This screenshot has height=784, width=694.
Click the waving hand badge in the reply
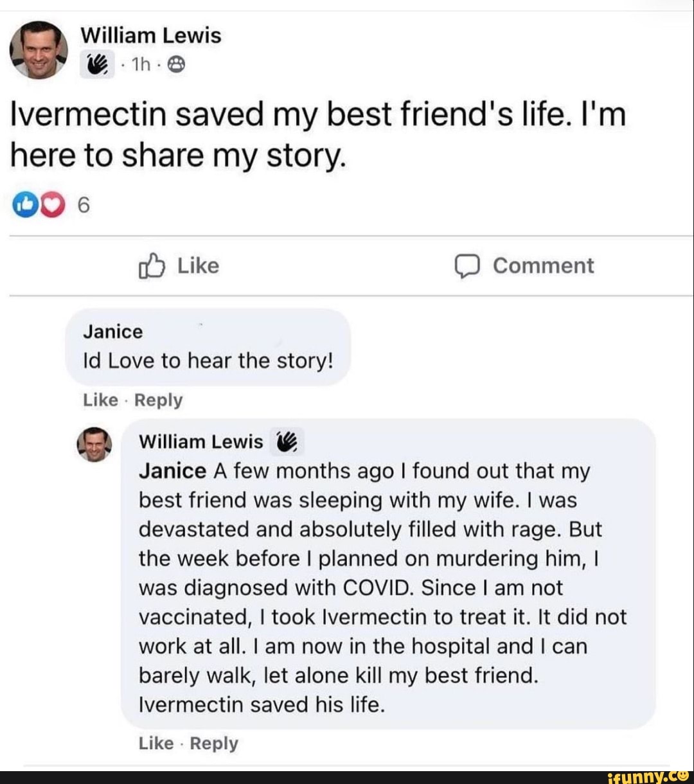click(x=287, y=441)
